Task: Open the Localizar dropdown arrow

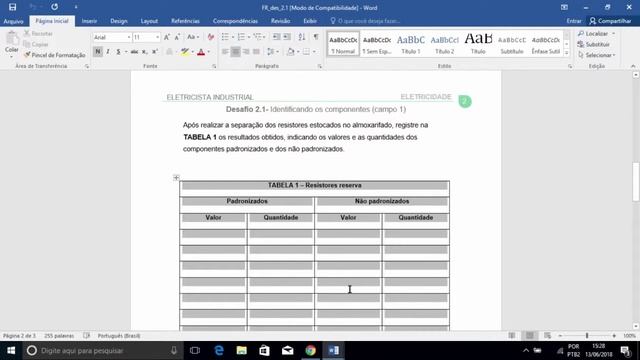Action: 613,33
